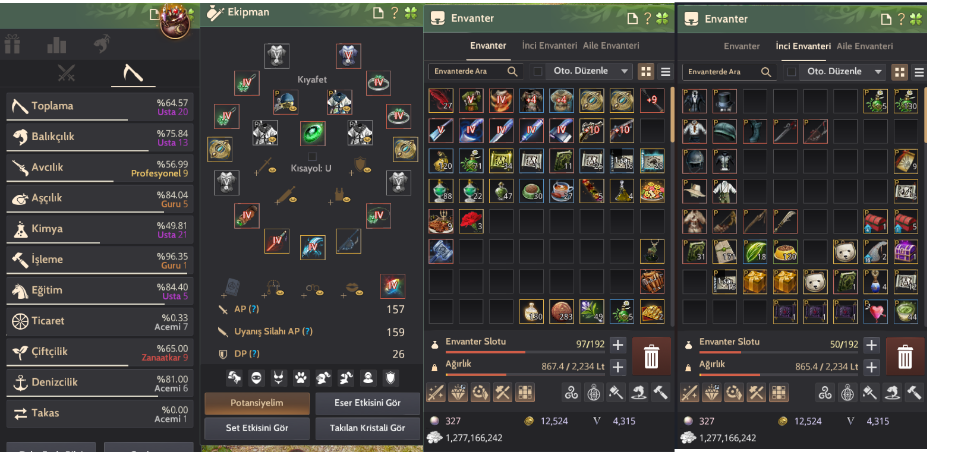Click the bar chart ranking icon
The image size is (980, 452).
point(56,45)
